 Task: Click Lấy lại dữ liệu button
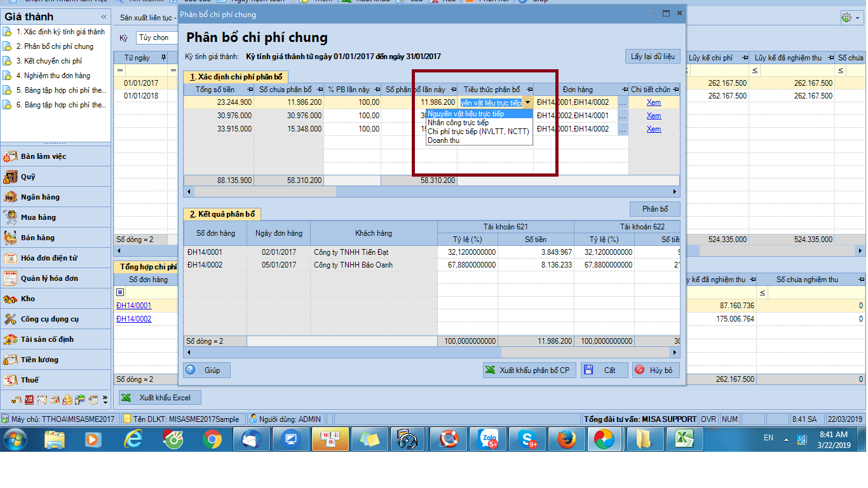pos(653,57)
